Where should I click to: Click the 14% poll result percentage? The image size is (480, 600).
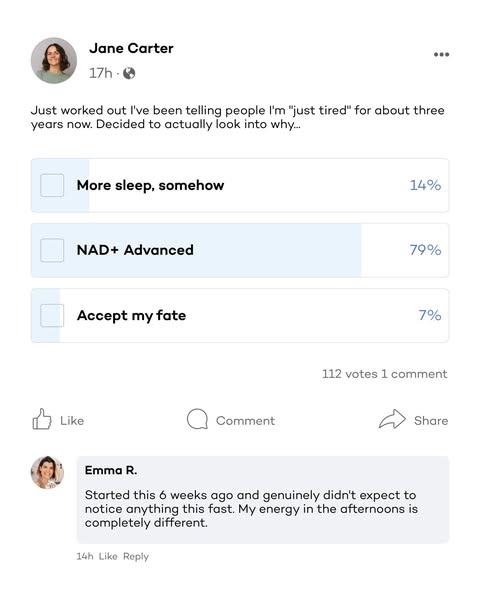click(x=426, y=185)
